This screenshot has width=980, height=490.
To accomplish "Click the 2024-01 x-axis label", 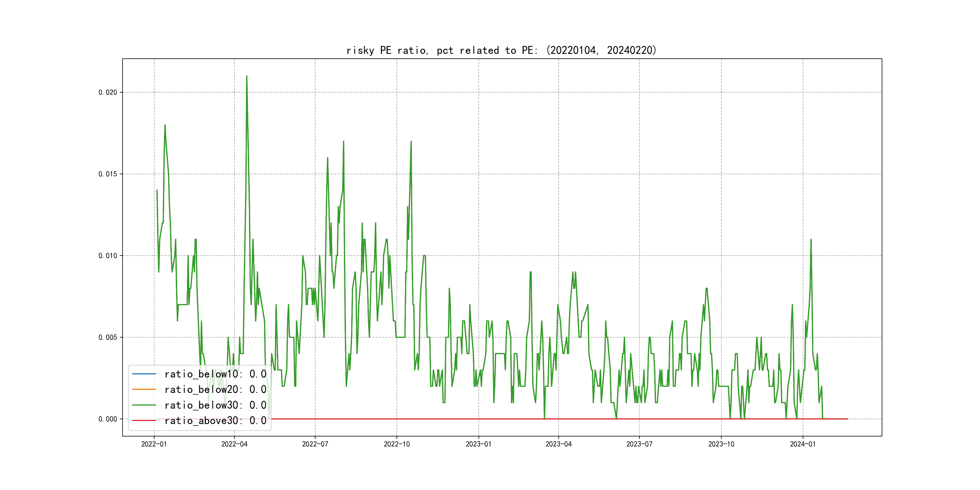I will point(803,444).
